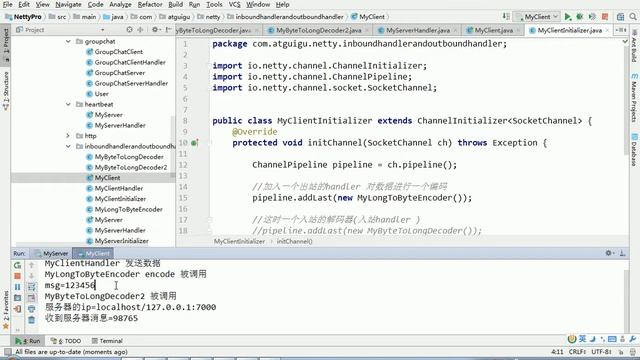Click NettyPro in the breadcrumb bar
The height and width of the screenshot is (360, 640).
(x=23, y=17)
